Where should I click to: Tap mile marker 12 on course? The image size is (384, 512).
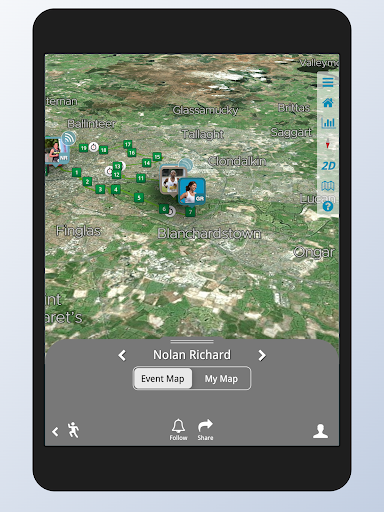tap(116, 174)
